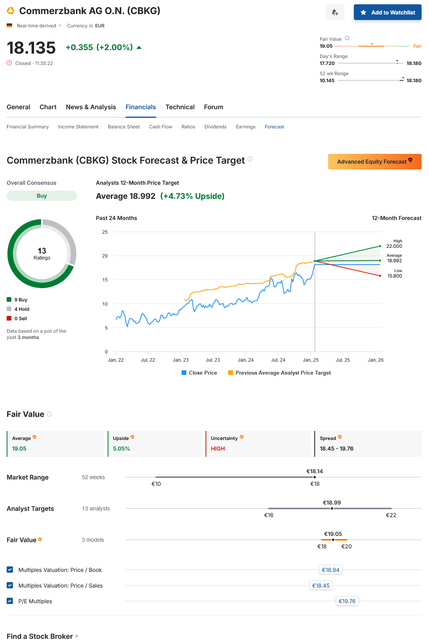The width and height of the screenshot is (429, 640).
Task: Click the pro badge beside the Fair Value row label
Action: pyautogui.click(x=40, y=540)
